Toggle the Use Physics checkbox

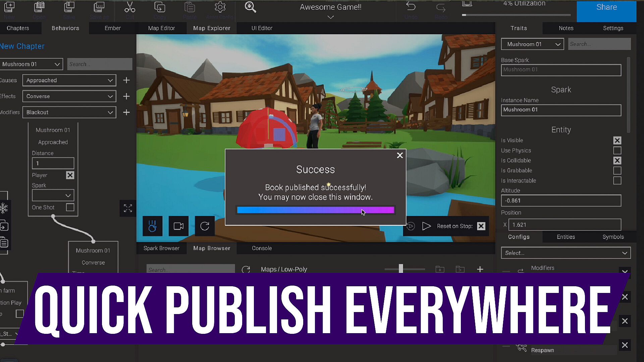617,150
